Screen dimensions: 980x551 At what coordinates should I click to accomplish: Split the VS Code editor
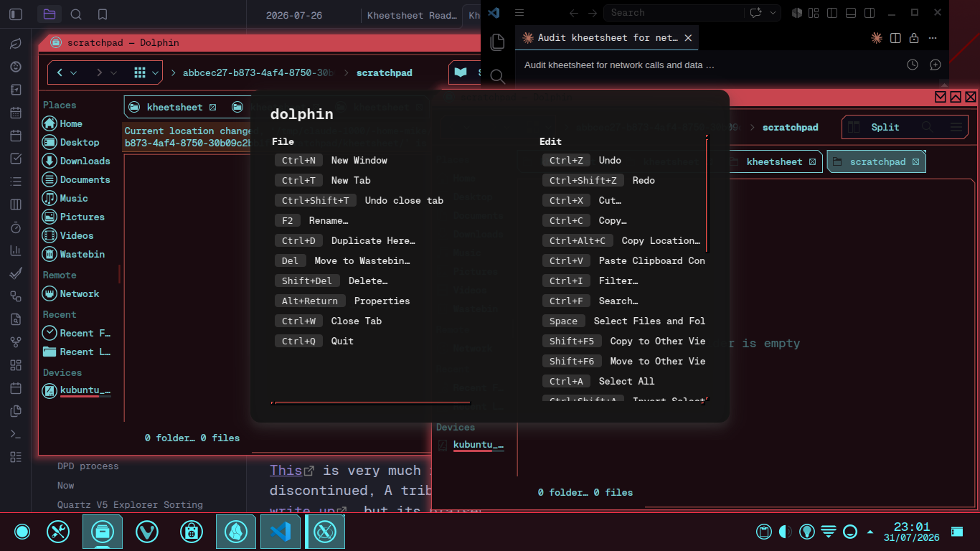click(x=895, y=38)
